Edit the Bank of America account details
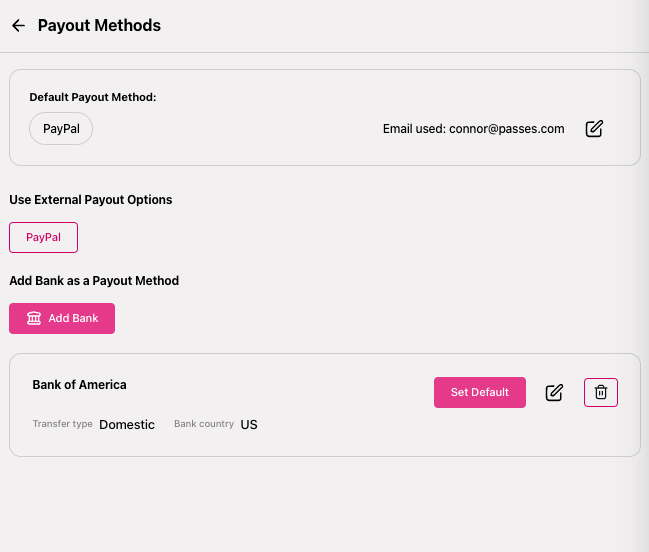Viewport: 649px width, 552px height. tap(554, 392)
